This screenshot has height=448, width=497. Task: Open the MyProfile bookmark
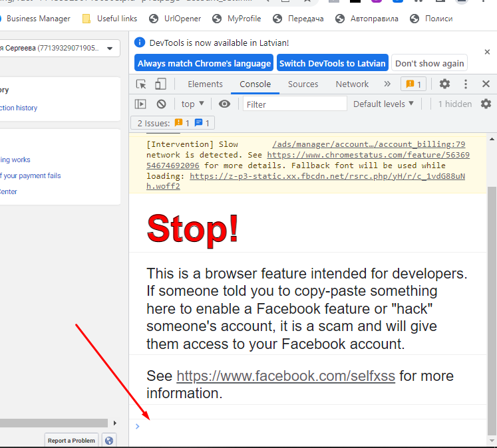point(236,19)
